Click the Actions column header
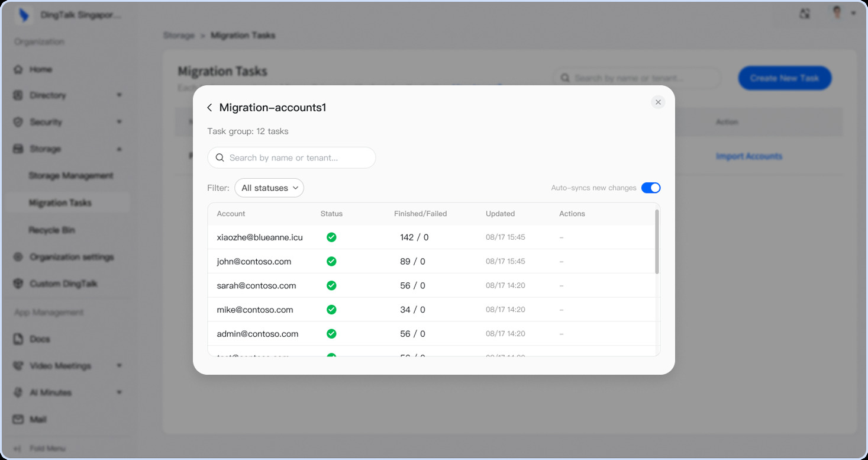Screen dimensions: 868x460 click(572, 214)
